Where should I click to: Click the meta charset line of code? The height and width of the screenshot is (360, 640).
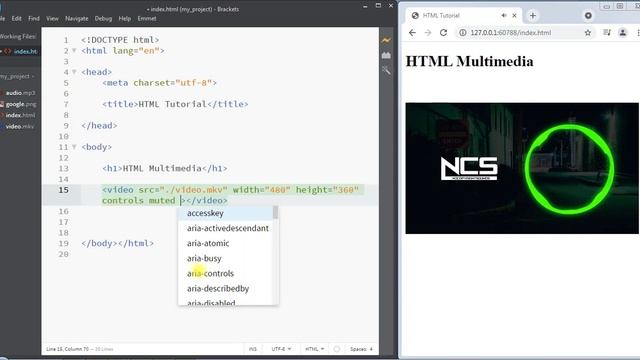point(159,83)
